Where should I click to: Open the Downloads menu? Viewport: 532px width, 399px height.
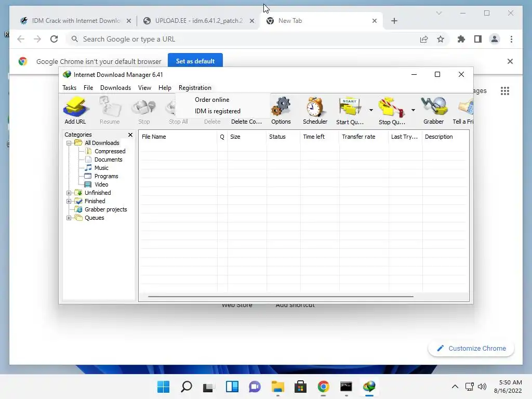pos(115,87)
